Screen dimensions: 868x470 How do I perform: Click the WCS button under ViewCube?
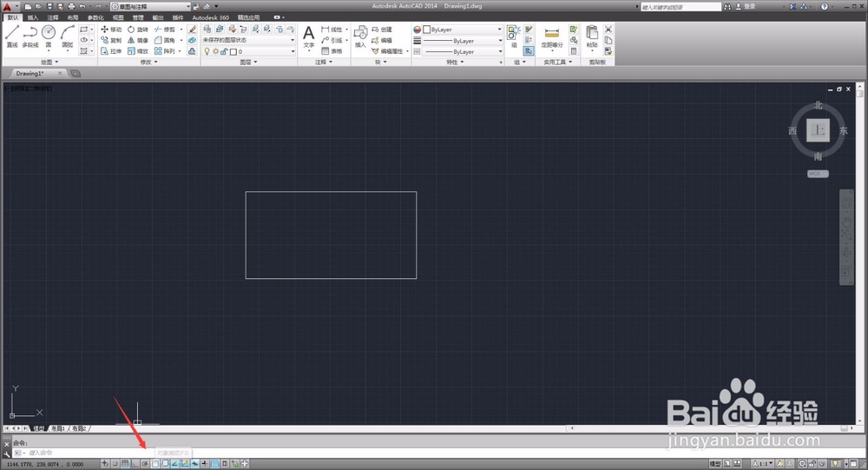tap(818, 174)
